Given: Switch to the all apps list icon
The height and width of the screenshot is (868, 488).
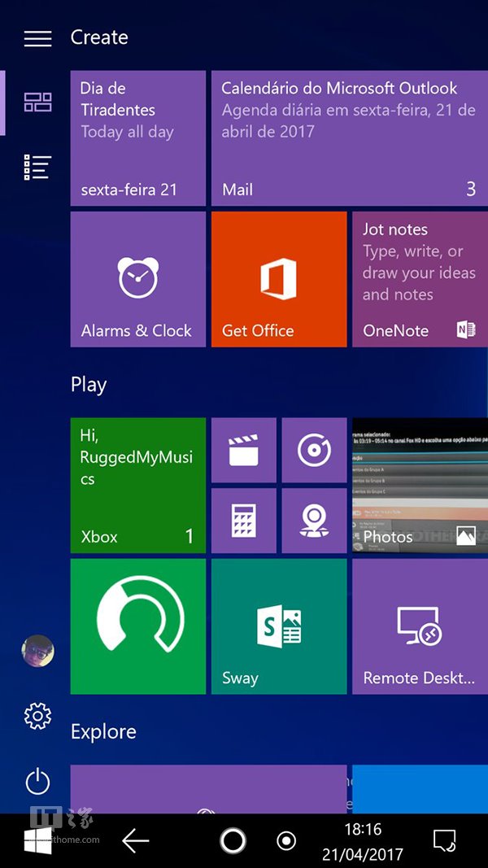Looking at the screenshot, I should tap(37, 167).
